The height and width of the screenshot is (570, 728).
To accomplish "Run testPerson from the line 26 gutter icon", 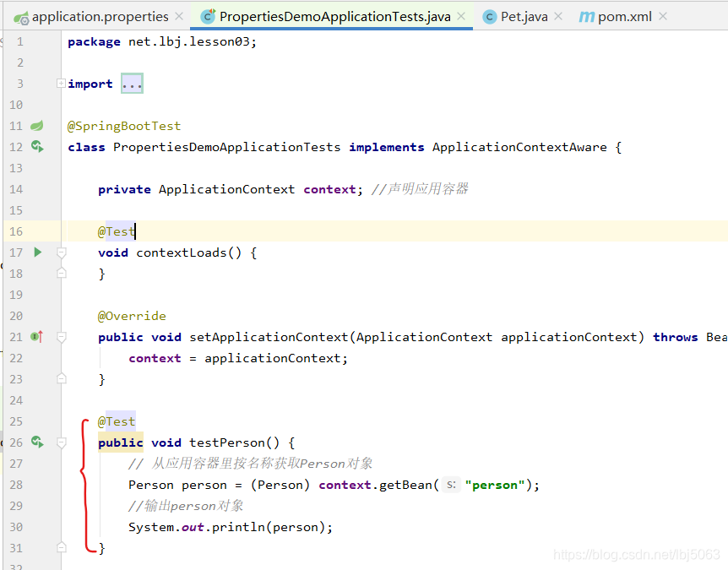I will point(38,442).
